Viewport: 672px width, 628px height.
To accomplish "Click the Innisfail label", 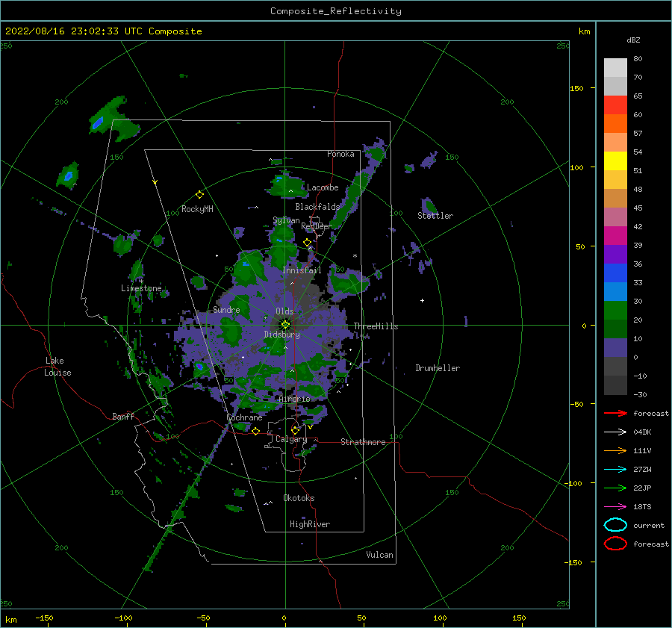I will tap(302, 270).
